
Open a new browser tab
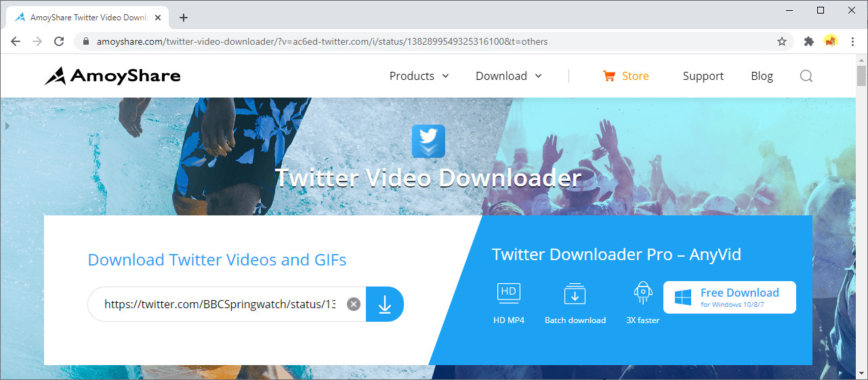click(x=184, y=18)
